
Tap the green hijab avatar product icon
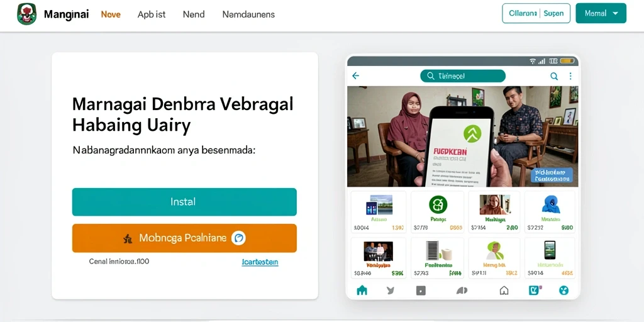(x=494, y=250)
